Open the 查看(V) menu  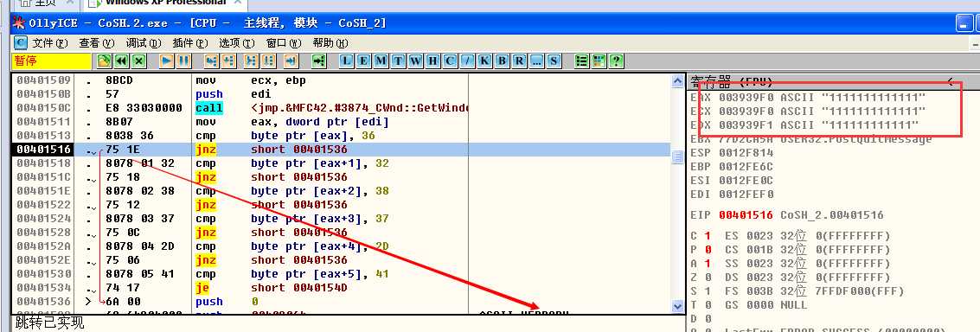pos(97,43)
